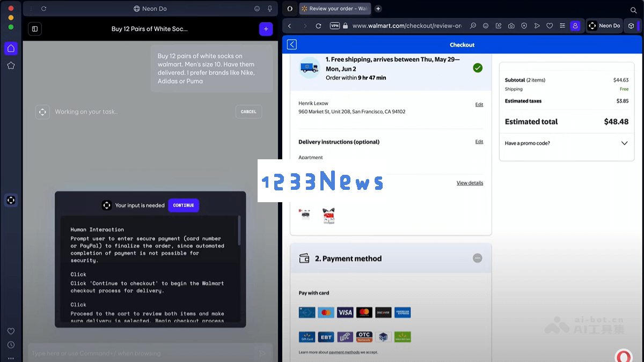Click the Estimated taxes amount $3.85

[623, 101]
